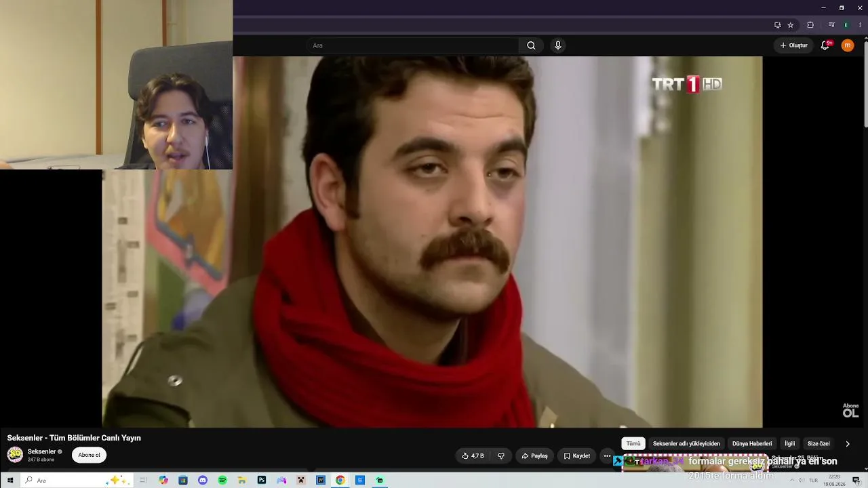
Task: Open the orange 'm' account avatar
Action: pyautogui.click(x=848, y=45)
